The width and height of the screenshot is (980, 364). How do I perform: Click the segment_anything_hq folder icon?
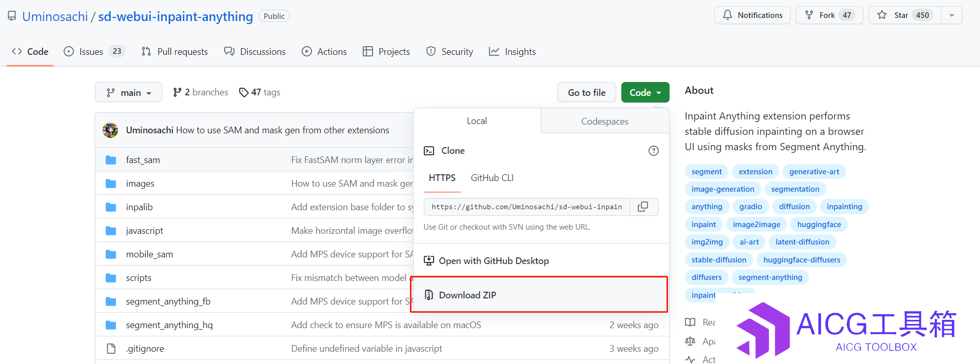pyautogui.click(x=111, y=325)
